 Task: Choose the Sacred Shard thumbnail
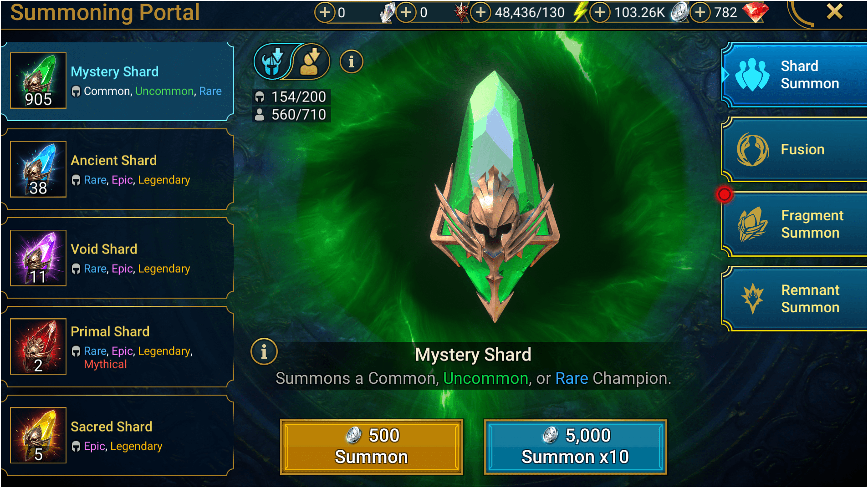click(x=38, y=435)
